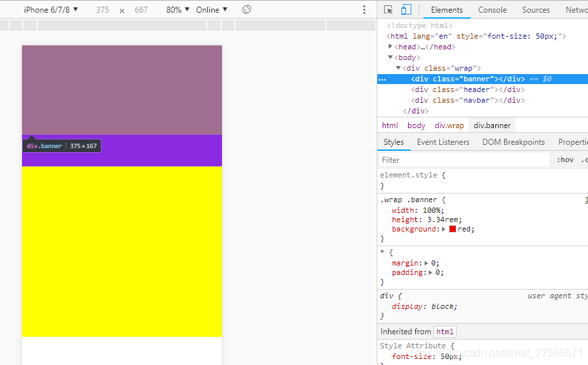588x365 pixels.
Task: Toggle the device toolbar icon
Action: click(x=406, y=10)
